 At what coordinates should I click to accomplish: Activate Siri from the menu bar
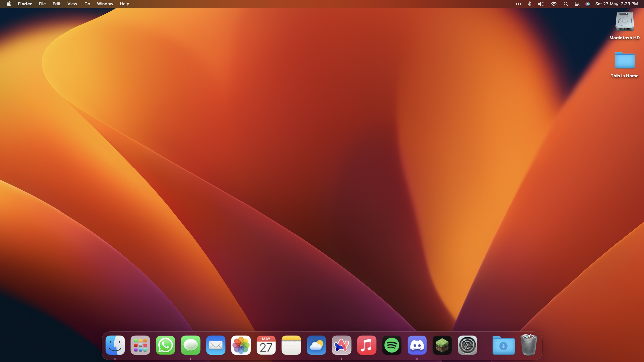(588, 4)
